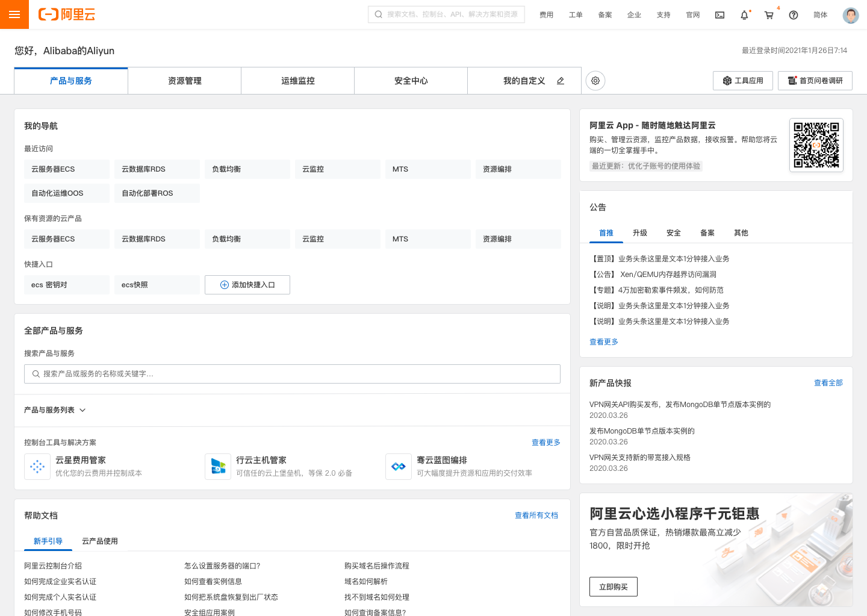This screenshot has height=616, width=867.
Task: Open the hamburger menu in top-left
Action: tap(14, 14)
